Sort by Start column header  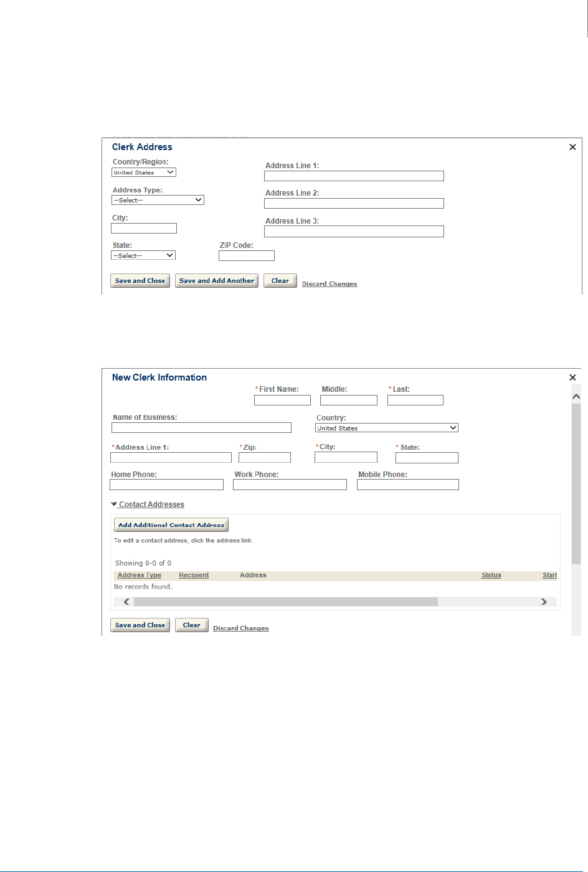549,576
